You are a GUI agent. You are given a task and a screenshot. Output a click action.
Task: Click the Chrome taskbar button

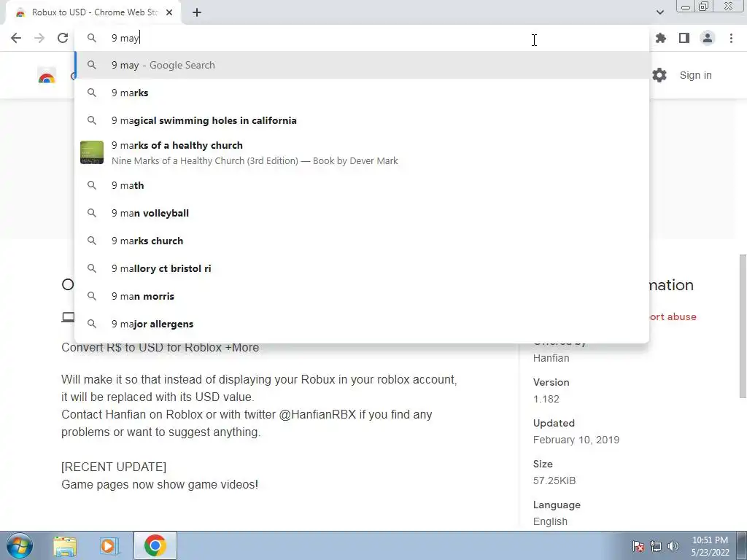tap(155, 545)
